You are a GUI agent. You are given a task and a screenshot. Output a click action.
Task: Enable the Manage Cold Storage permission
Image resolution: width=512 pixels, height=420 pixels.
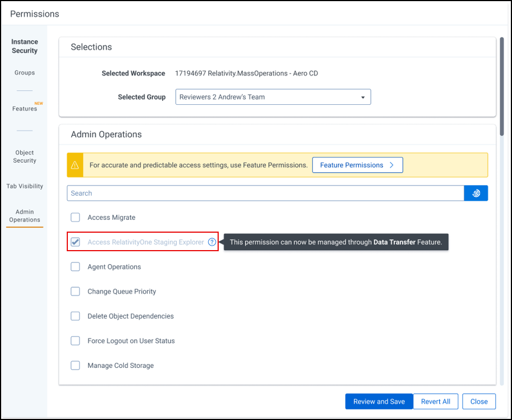click(x=75, y=365)
